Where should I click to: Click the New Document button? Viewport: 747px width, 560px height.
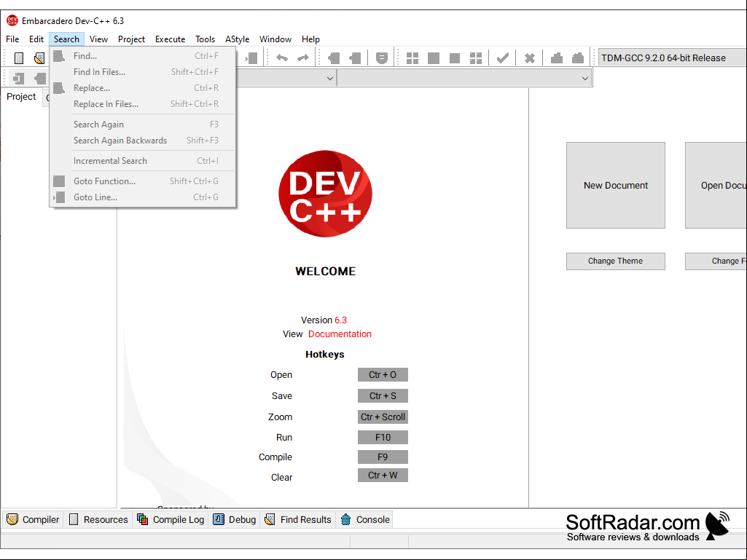point(616,185)
